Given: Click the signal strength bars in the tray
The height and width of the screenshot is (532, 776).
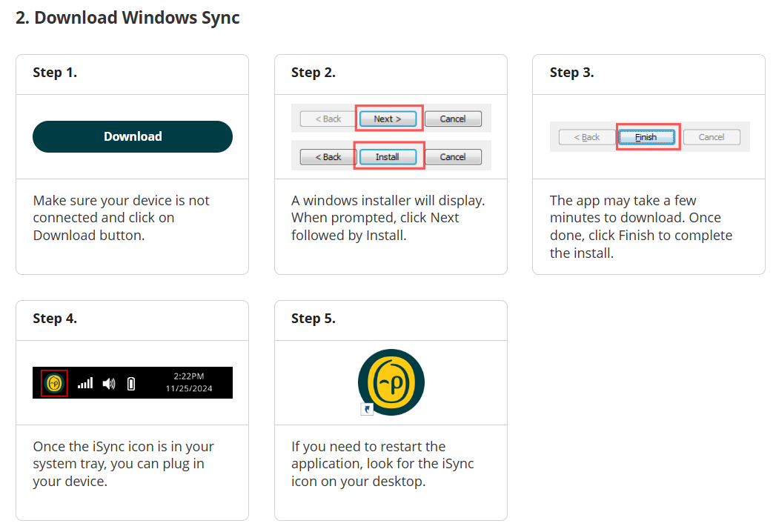Looking at the screenshot, I should pyautogui.click(x=84, y=382).
